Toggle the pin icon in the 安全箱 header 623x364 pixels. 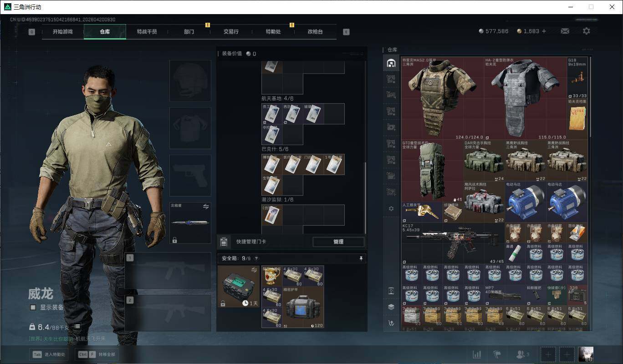(361, 258)
